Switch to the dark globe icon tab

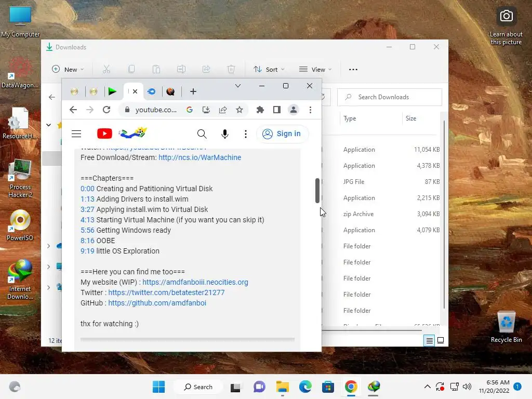click(170, 91)
